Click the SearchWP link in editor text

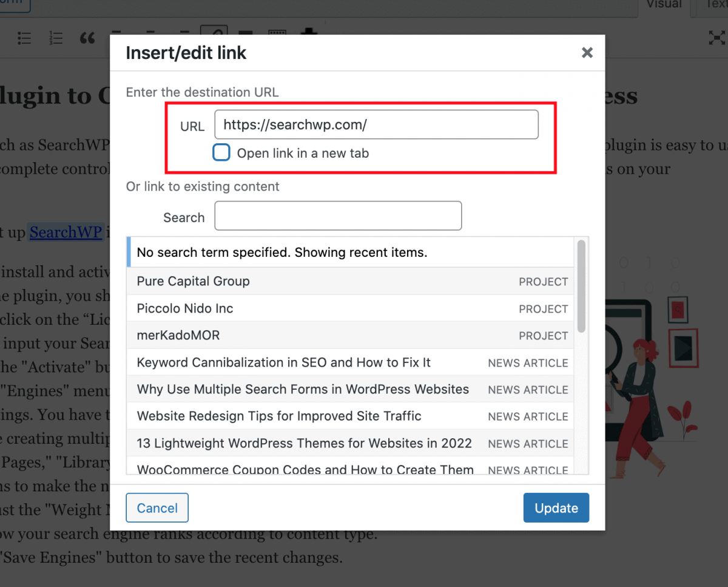(x=66, y=232)
